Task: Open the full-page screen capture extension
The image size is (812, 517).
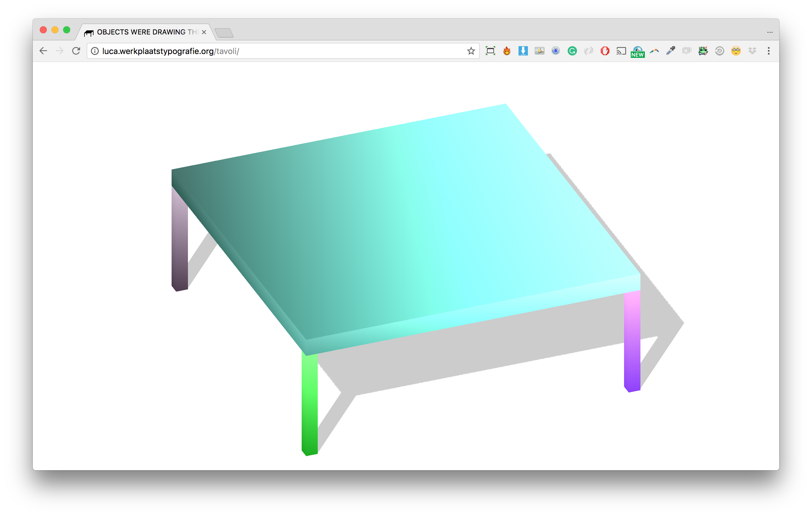Action: 490,51
